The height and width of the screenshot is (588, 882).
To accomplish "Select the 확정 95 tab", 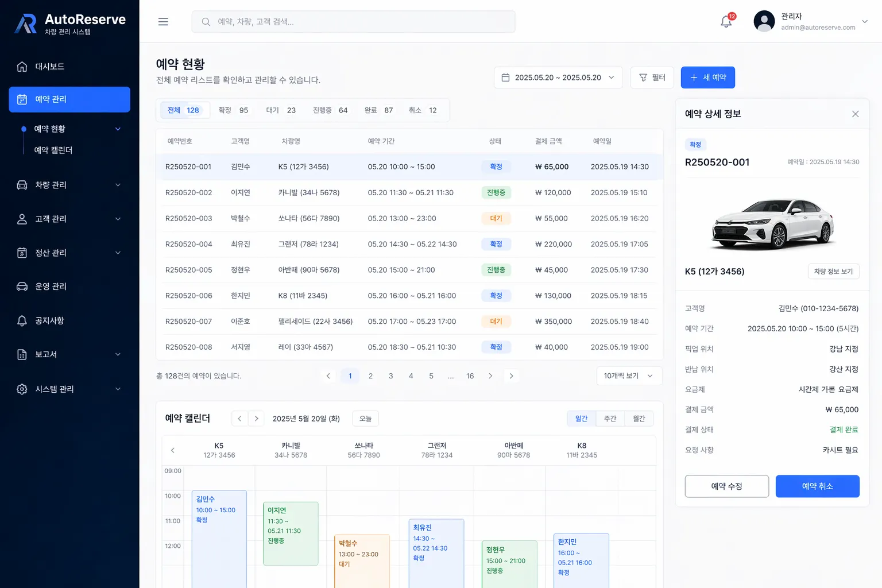I will pyautogui.click(x=233, y=110).
